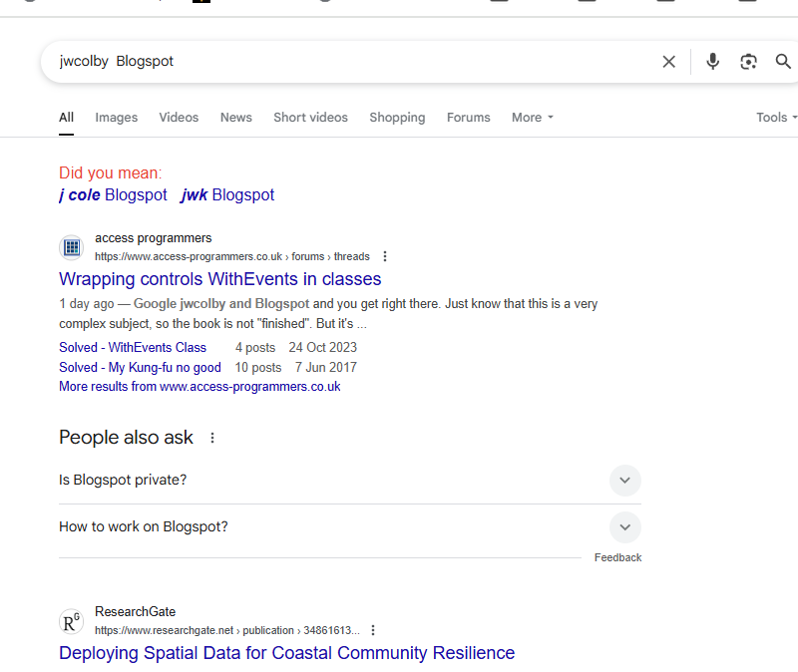The width and height of the screenshot is (798, 672).
Task: Click the access programmers site favicon
Action: tap(71, 247)
